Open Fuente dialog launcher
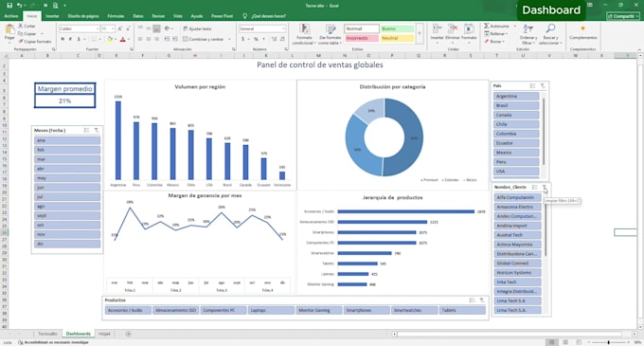 (132, 49)
